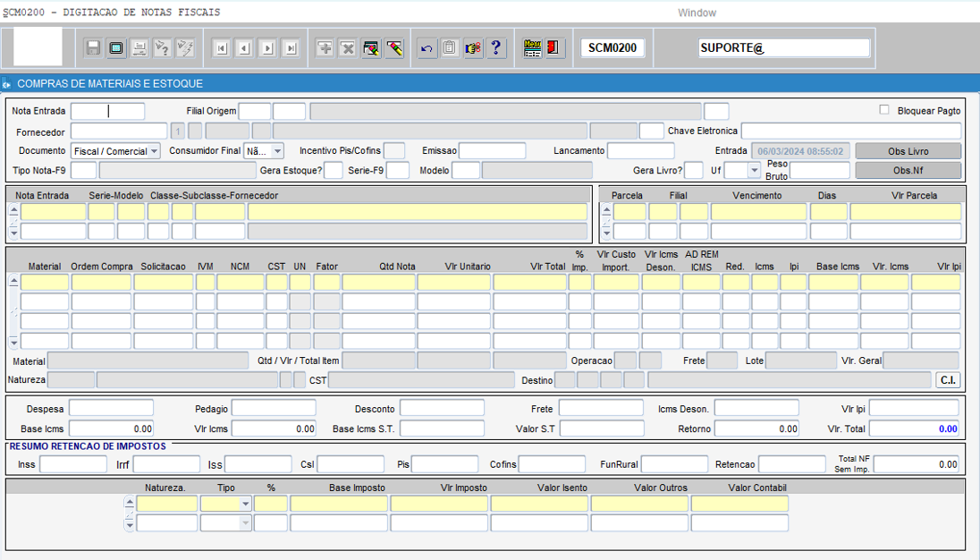
Task: Expand the Uf dropdown
Action: pos(755,170)
